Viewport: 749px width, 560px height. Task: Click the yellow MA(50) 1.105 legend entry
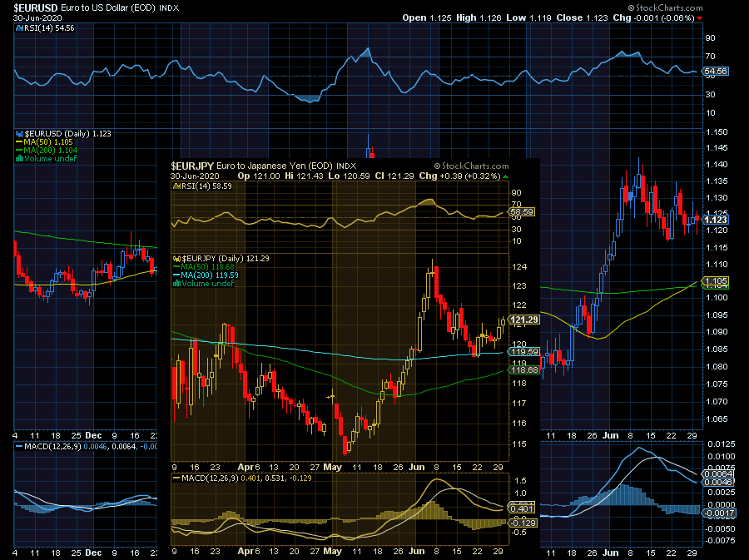tap(44, 142)
